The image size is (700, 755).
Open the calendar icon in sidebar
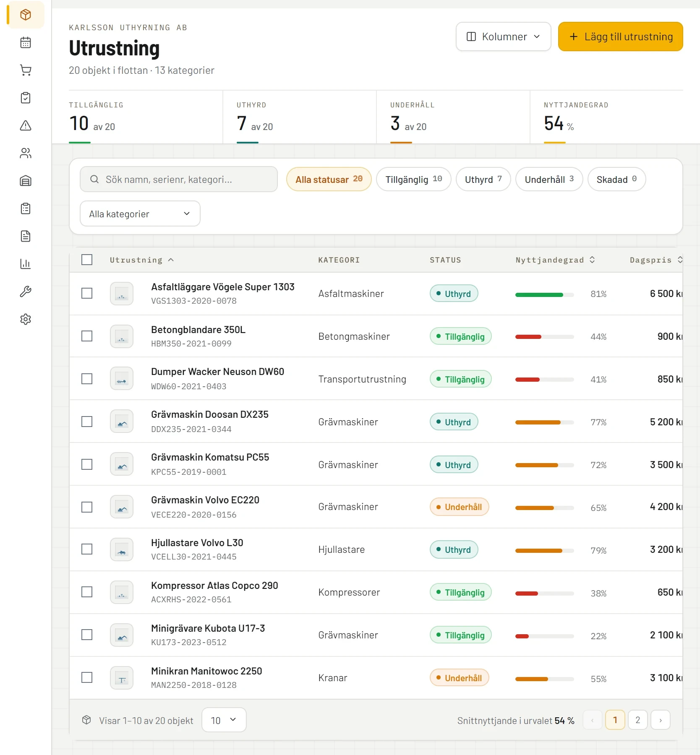tap(26, 43)
